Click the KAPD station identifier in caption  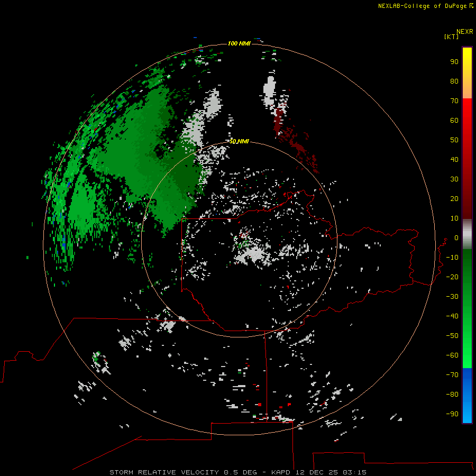click(x=281, y=472)
